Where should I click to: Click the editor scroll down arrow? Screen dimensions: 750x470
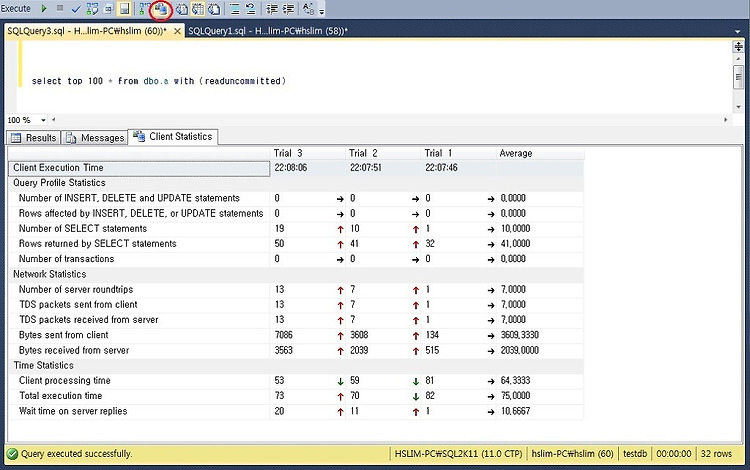(x=738, y=107)
